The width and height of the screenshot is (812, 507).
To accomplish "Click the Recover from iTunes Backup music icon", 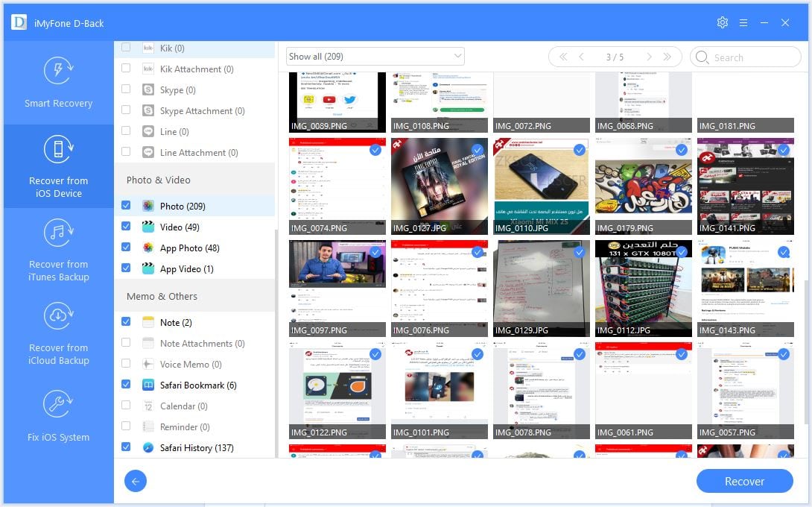I will pyautogui.click(x=59, y=233).
